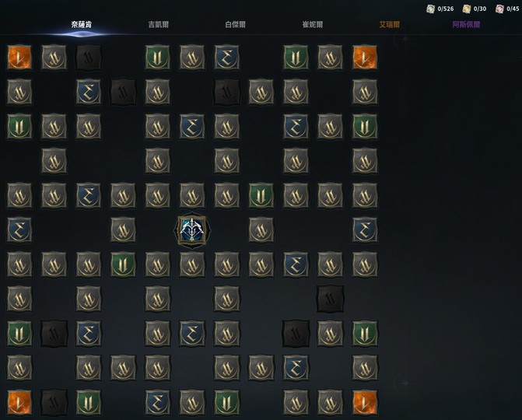522x420 pixels.
Task: Switch to the 吉凱爾 tab
Action: click(159, 25)
